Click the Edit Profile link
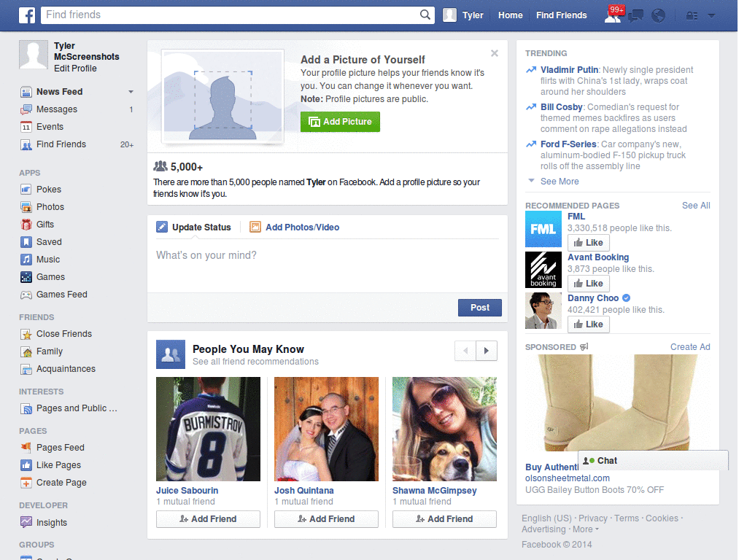747x560 pixels. pyautogui.click(x=75, y=69)
